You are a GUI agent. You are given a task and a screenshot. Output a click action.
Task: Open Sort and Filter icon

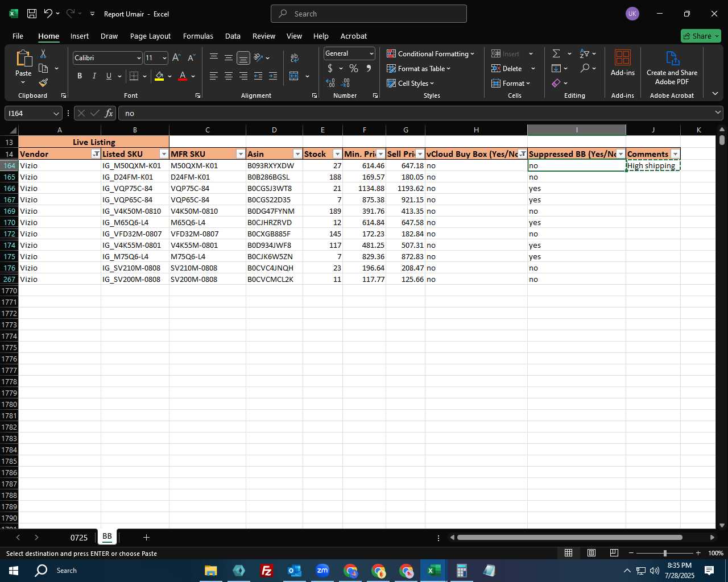click(x=585, y=53)
